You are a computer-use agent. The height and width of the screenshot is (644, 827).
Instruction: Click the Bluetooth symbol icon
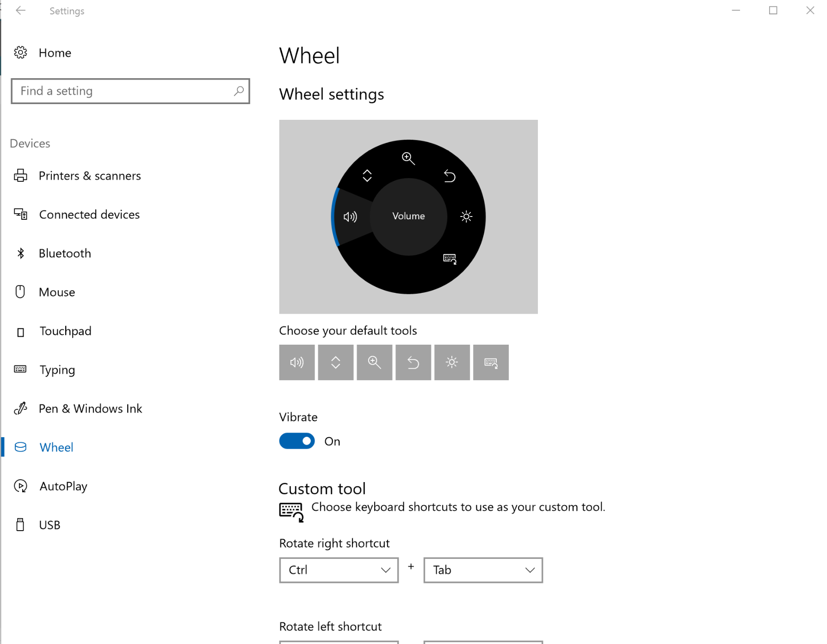coord(20,253)
